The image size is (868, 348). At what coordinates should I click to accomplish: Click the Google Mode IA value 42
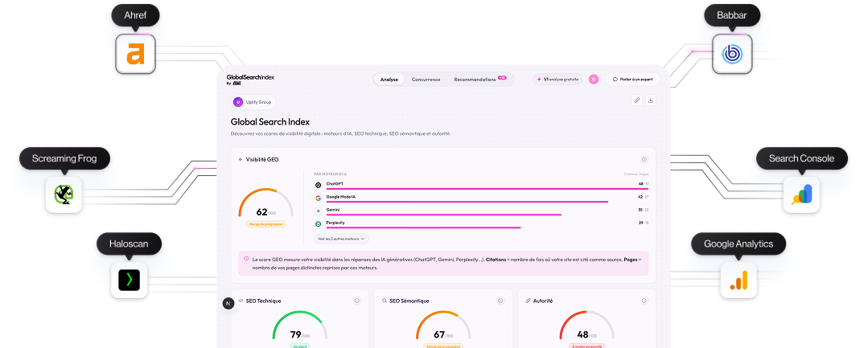(x=640, y=196)
